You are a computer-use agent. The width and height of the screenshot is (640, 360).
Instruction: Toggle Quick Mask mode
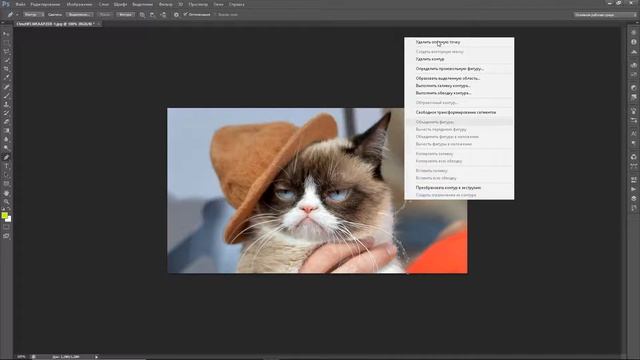6,227
